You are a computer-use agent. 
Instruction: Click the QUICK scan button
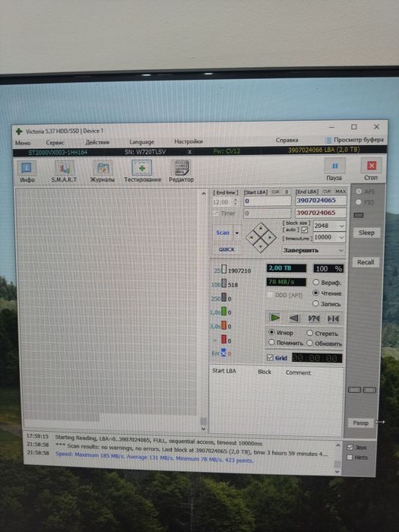(226, 249)
